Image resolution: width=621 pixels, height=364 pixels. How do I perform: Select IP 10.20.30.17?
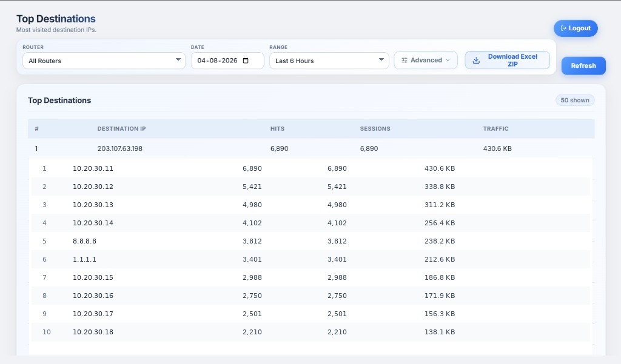93,314
